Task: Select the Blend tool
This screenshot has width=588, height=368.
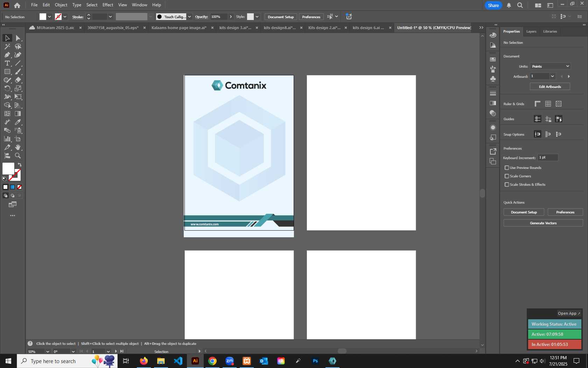Action: click(7, 130)
